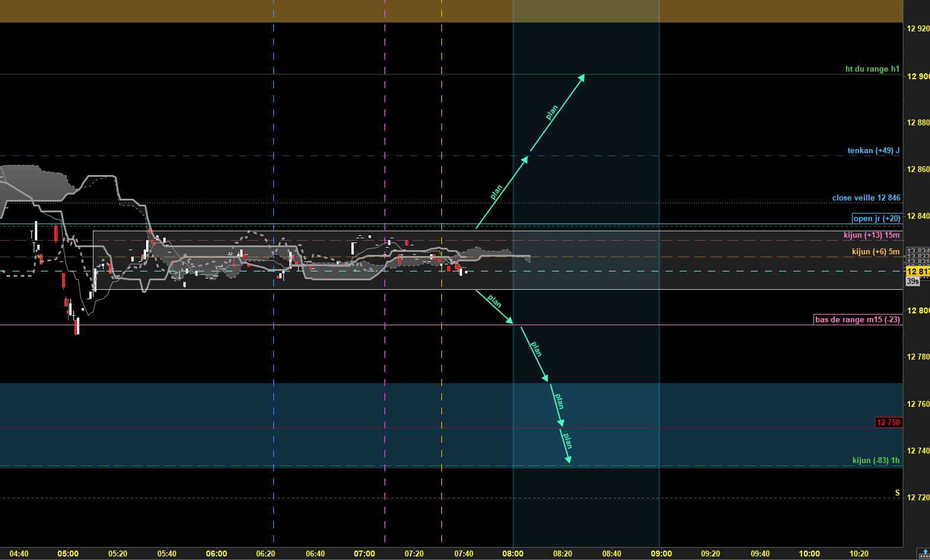
Task: Click 12 760 on the price axis
Action: [x=918, y=404]
